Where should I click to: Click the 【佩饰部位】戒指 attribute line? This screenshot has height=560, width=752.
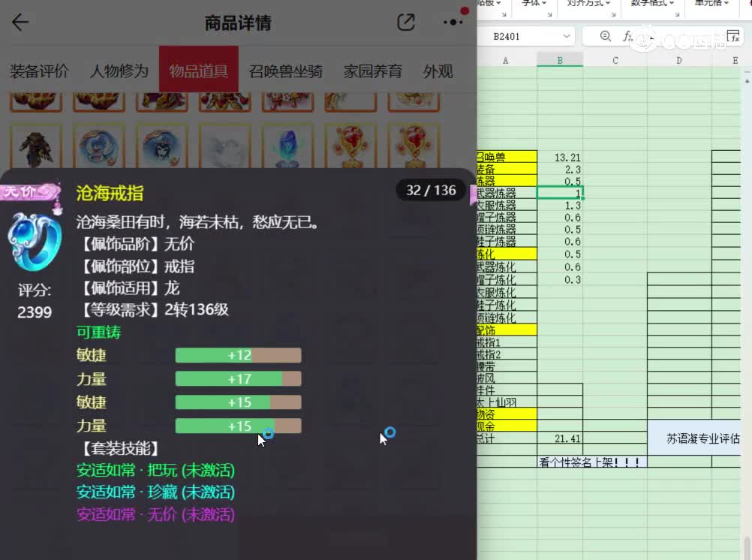tap(137, 266)
